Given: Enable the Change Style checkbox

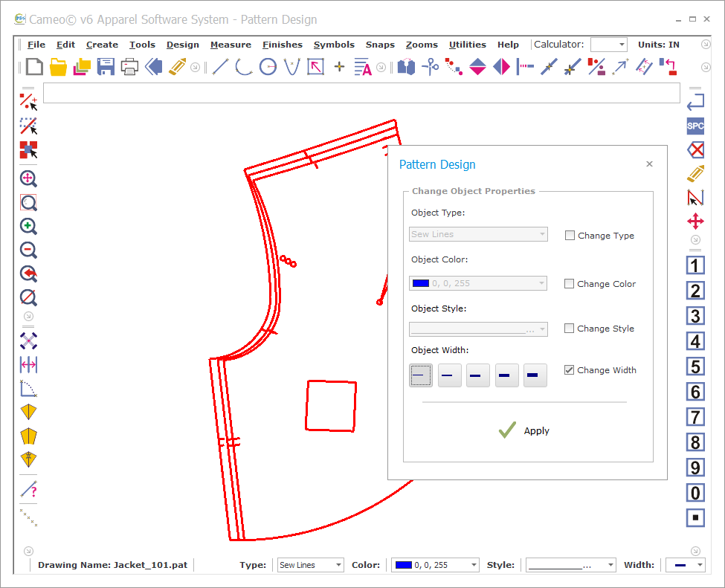Looking at the screenshot, I should 569,329.
